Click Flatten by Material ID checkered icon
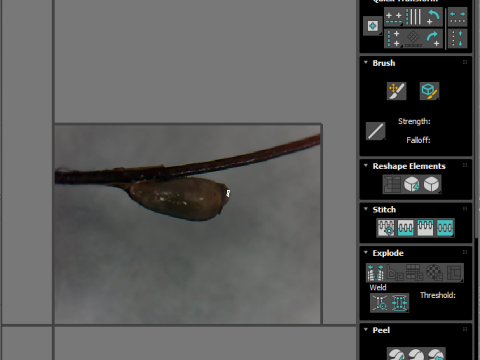This screenshot has height=360, width=480. [434, 273]
